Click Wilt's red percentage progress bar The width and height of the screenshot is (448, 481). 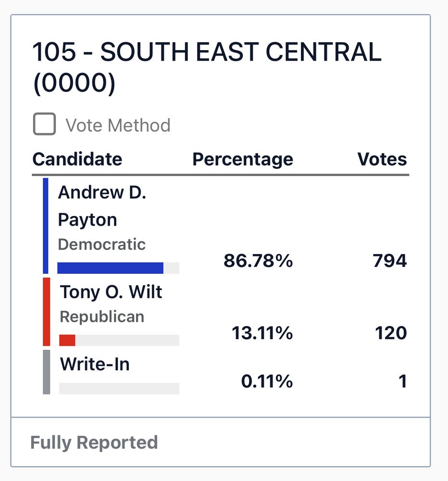(x=67, y=340)
